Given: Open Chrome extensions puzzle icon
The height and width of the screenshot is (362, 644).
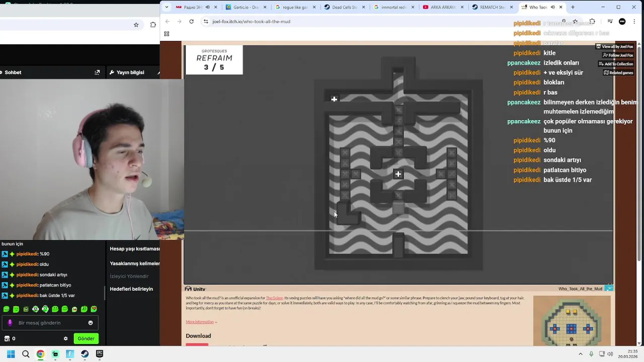Looking at the screenshot, I should (592, 22).
